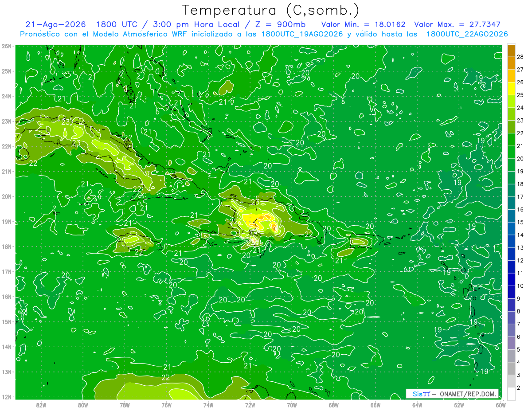Select the forecast date '21-Ago-2026'
The height and width of the screenshot is (411, 532).
point(55,24)
